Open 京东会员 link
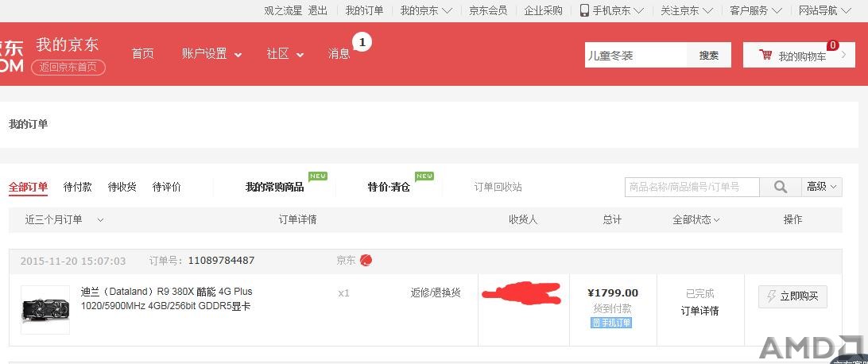This screenshot has height=364, width=868. (x=488, y=10)
